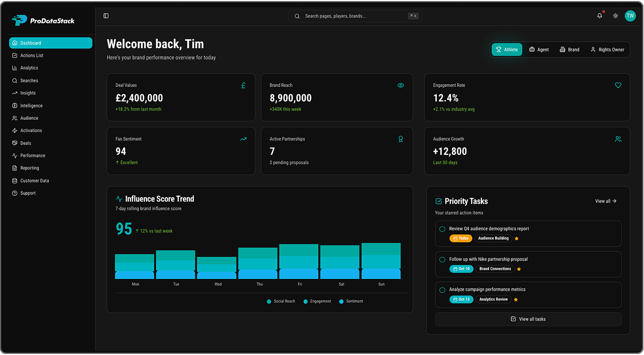Click the View all tasks button

(x=528, y=319)
